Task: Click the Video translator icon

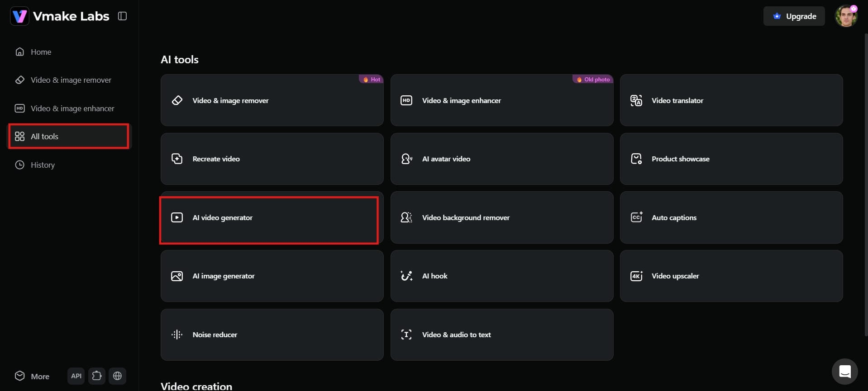Action: (x=636, y=100)
